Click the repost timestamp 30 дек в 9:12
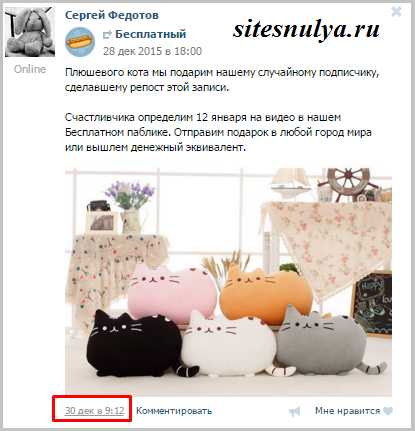The height and width of the screenshot is (431, 415). coord(95,411)
